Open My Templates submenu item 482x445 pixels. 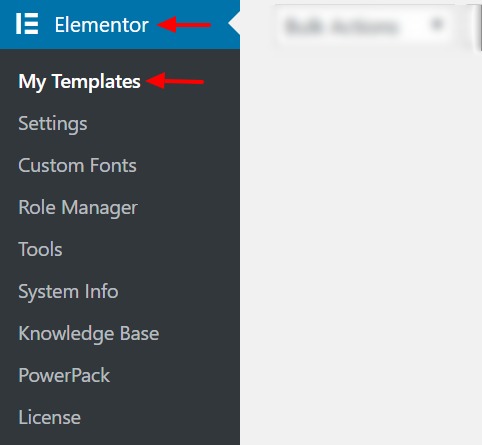point(79,82)
